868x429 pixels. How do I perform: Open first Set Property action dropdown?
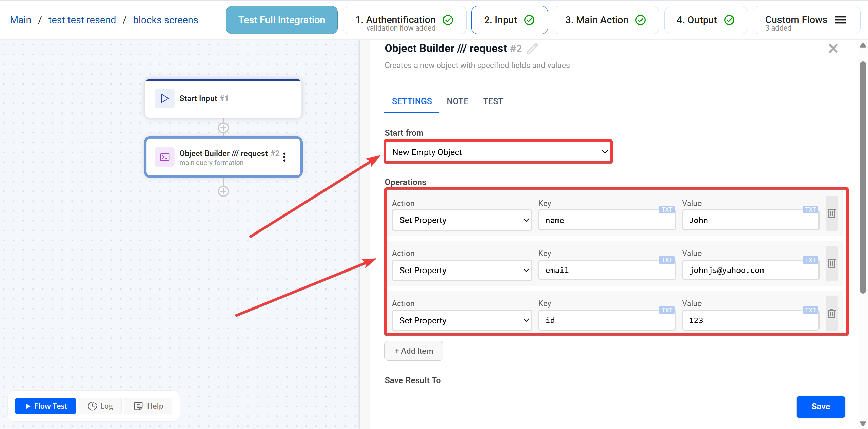coord(462,220)
